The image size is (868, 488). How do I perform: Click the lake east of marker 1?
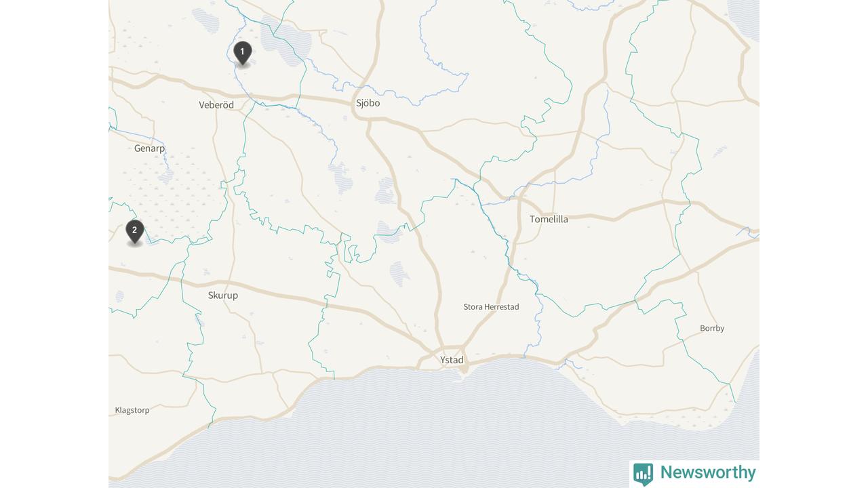click(287, 41)
